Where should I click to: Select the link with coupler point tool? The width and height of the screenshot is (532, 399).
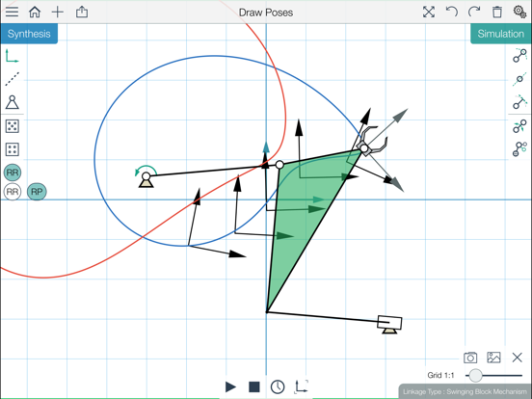pyautogui.click(x=519, y=102)
